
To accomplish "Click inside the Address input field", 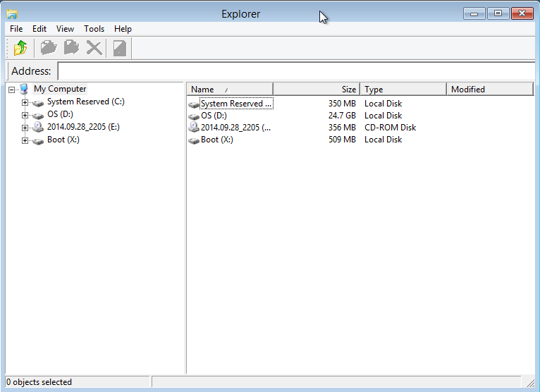I will click(296, 71).
